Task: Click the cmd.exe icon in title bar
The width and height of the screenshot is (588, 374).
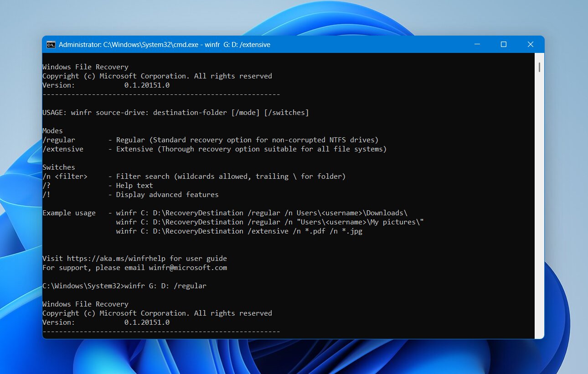Action: [51, 45]
